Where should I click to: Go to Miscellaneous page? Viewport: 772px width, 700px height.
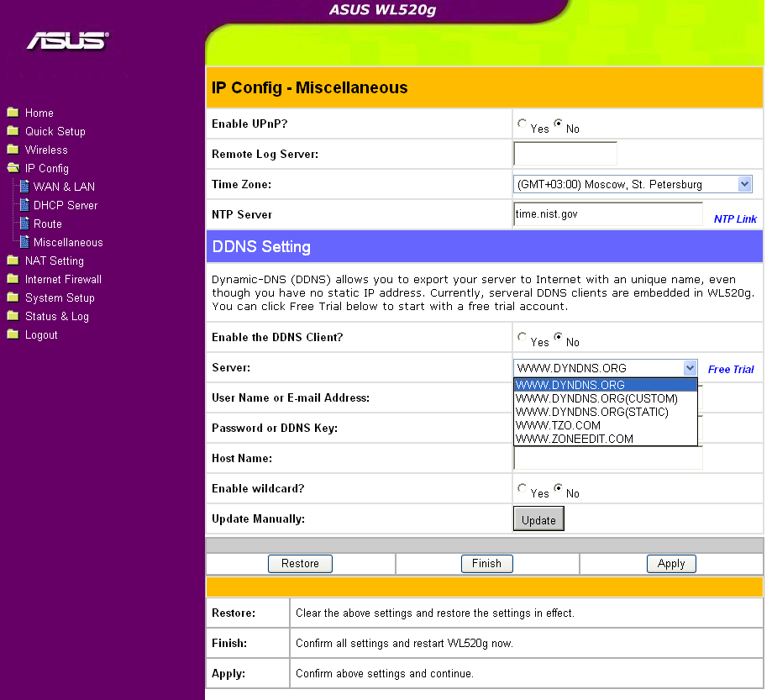[x=68, y=242]
